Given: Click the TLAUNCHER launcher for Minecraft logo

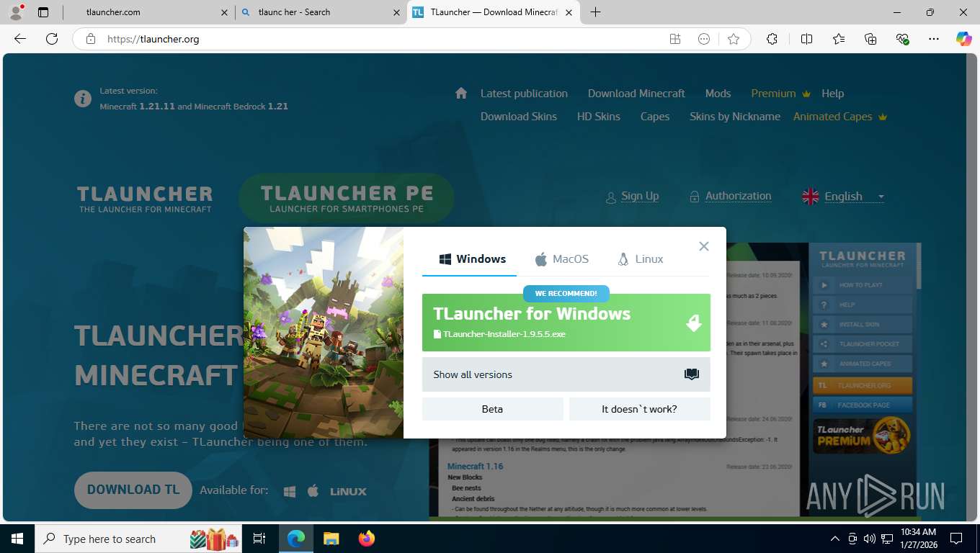Looking at the screenshot, I should 145,199.
